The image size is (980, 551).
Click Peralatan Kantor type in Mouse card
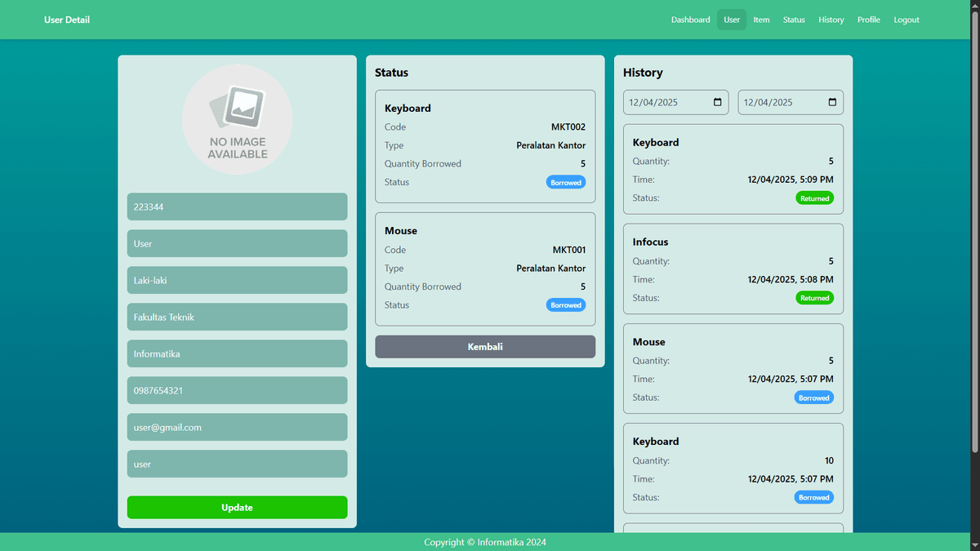(x=551, y=268)
